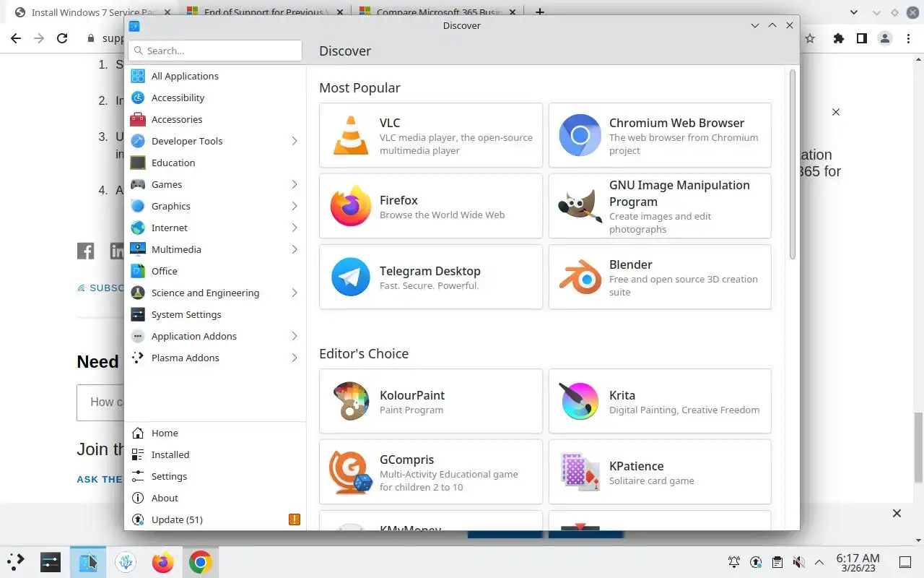924x578 pixels.
Task: Open the Blender app card
Action: pos(660,277)
